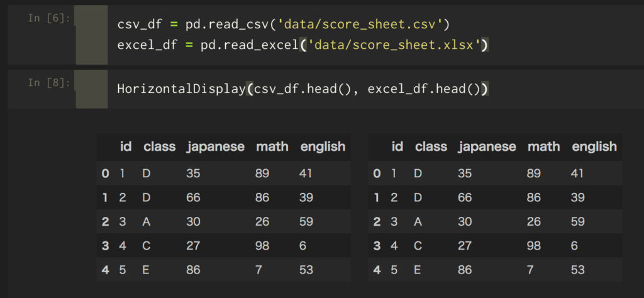
Task: Click japanese value 27 in right table
Action: [x=465, y=246]
